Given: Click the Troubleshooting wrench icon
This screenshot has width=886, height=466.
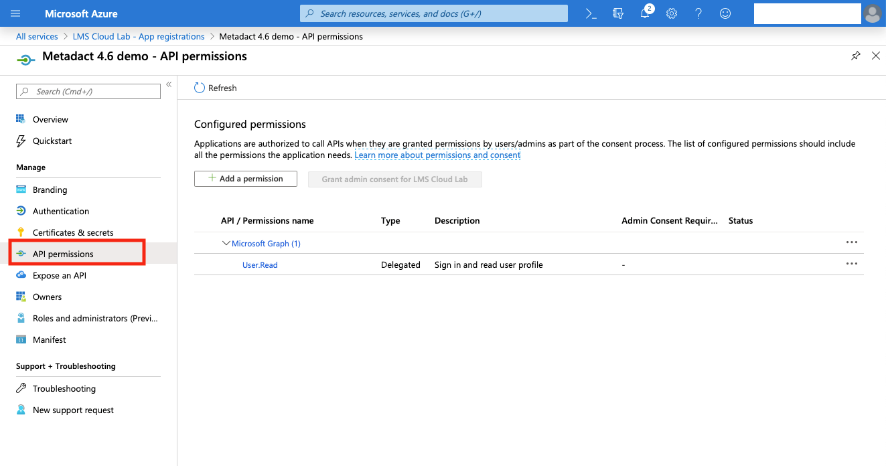Looking at the screenshot, I should 21,388.
